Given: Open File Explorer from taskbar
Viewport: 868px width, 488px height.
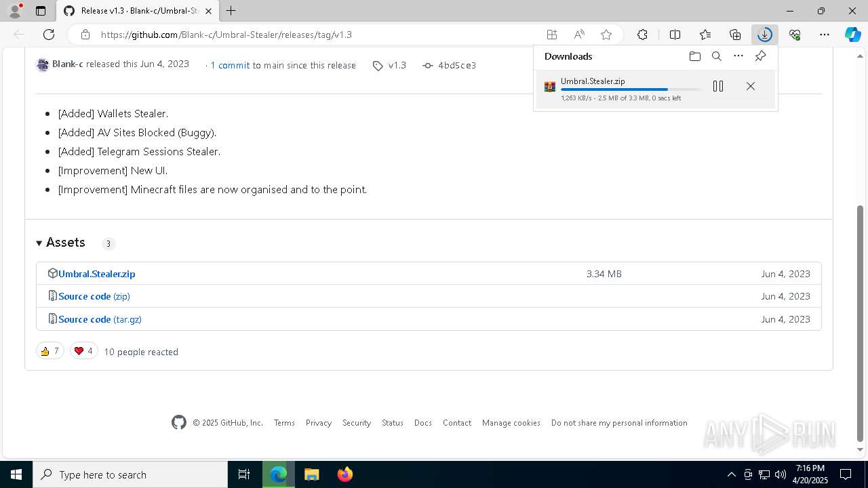Looking at the screenshot, I should (x=311, y=474).
